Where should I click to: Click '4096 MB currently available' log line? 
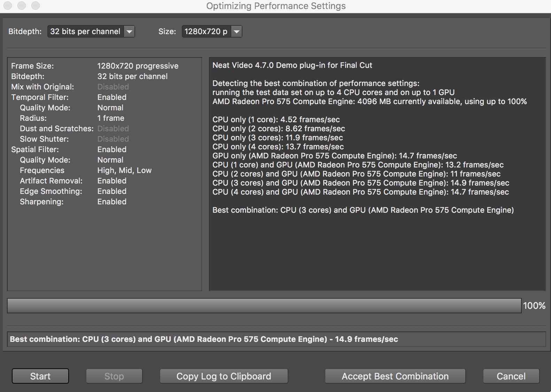(370, 101)
